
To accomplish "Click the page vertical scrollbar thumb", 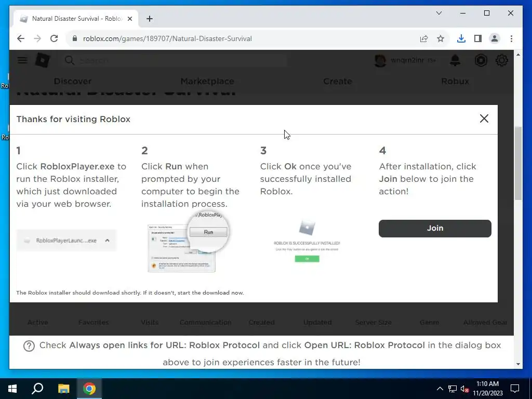I will pos(518,163).
